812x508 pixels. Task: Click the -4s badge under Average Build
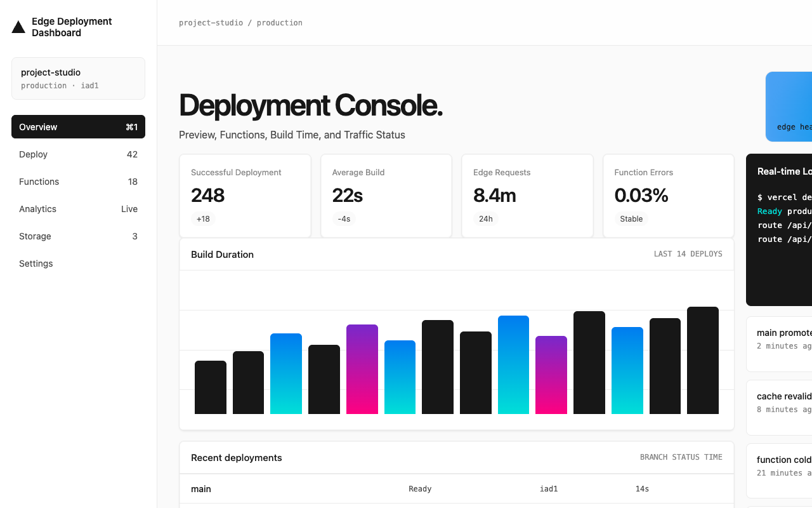344,219
